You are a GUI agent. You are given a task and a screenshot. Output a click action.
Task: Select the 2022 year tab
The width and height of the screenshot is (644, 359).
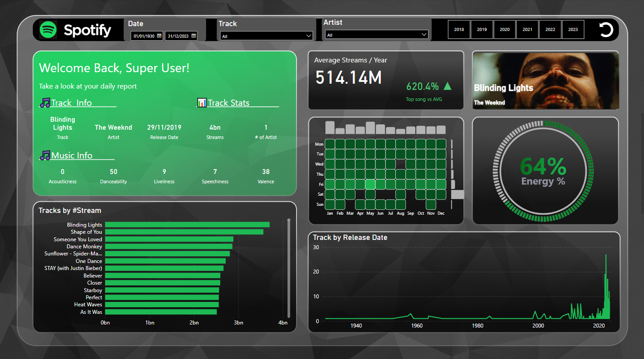point(550,29)
